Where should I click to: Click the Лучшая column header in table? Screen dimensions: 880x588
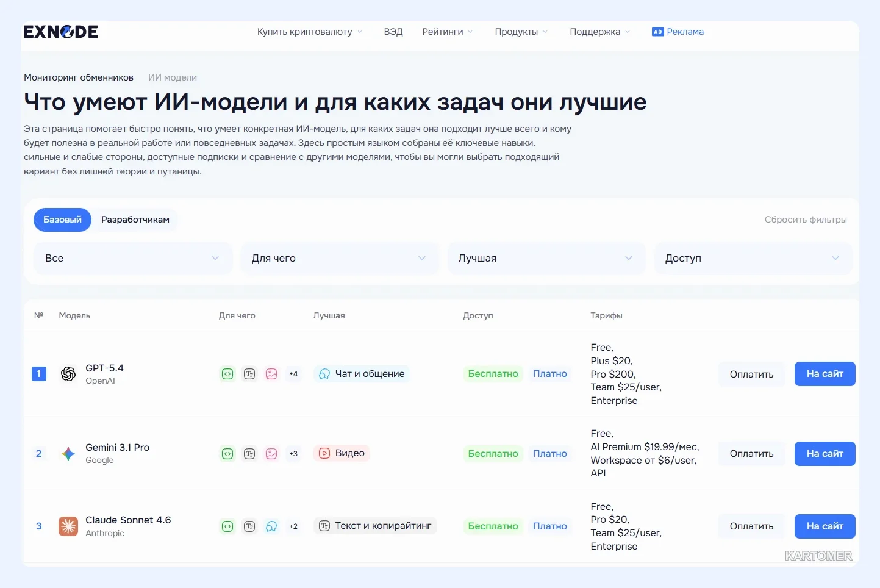point(329,315)
